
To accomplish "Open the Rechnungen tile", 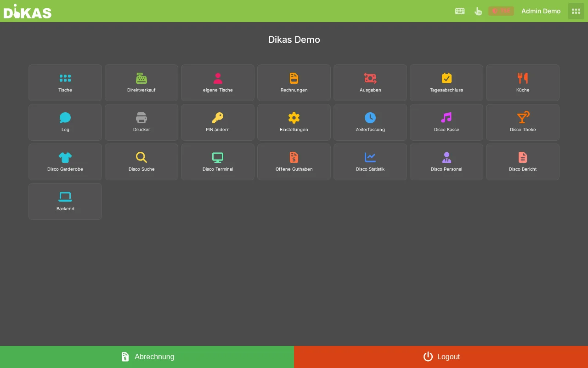I will pyautogui.click(x=294, y=83).
